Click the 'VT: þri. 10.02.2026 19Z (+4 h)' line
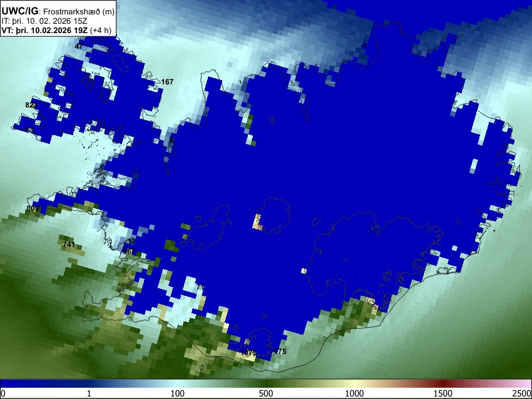 pyautogui.click(x=56, y=30)
